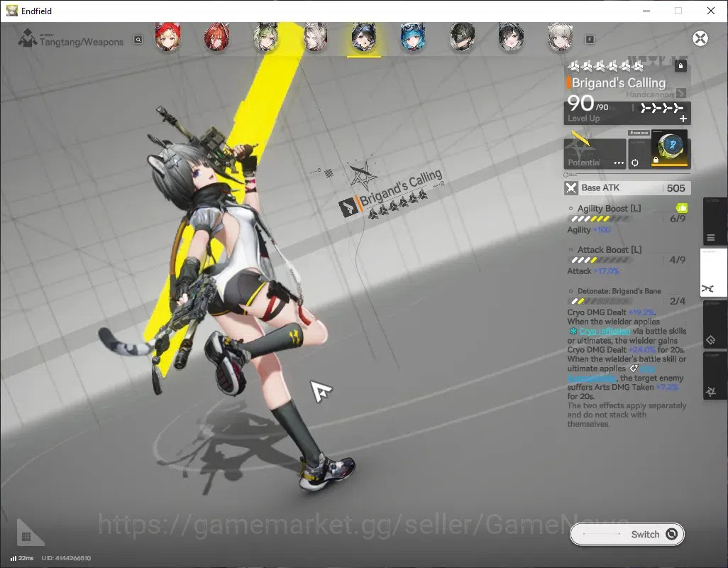
Task: Click the search icon beside Tangtang/Weapons
Action: click(x=138, y=40)
